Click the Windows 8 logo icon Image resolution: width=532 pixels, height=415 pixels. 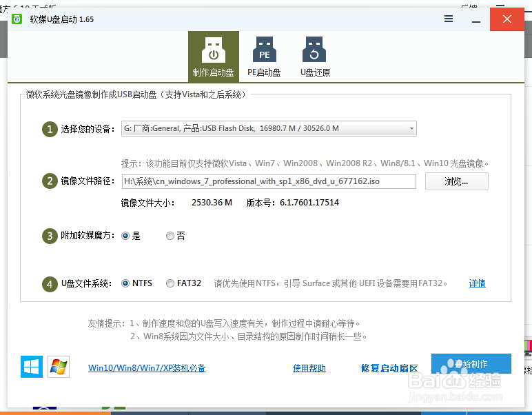click(x=32, y=367)
